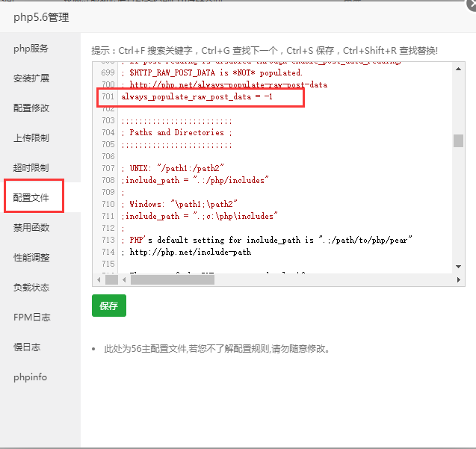The image size is (476, 449).
Task: Click the Windows include_path line 711
Action: coord(200,216)
